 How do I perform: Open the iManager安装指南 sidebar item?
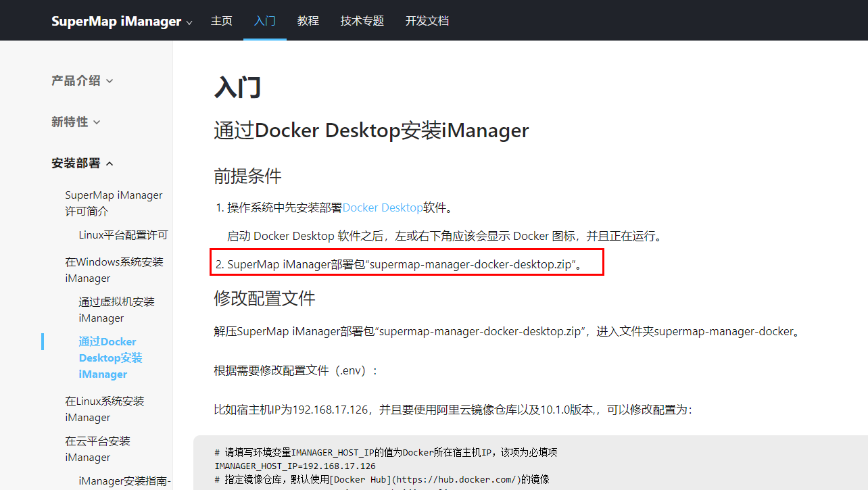pos(124,481)
